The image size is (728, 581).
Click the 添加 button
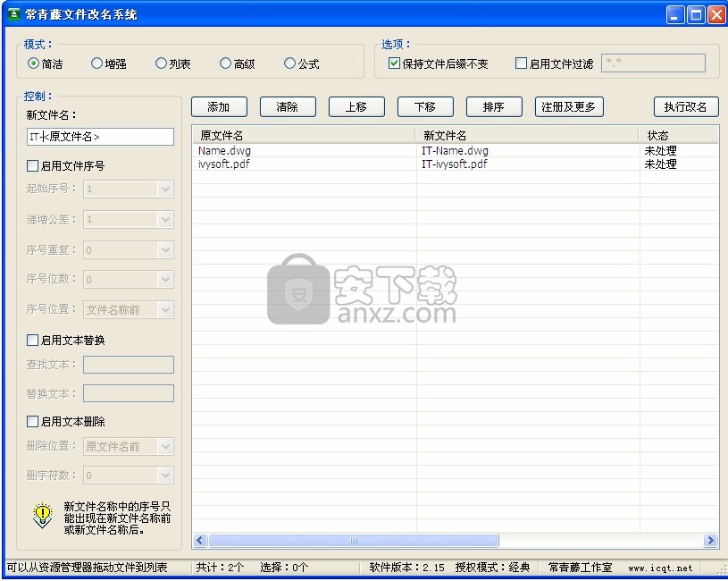pos(219,107)
